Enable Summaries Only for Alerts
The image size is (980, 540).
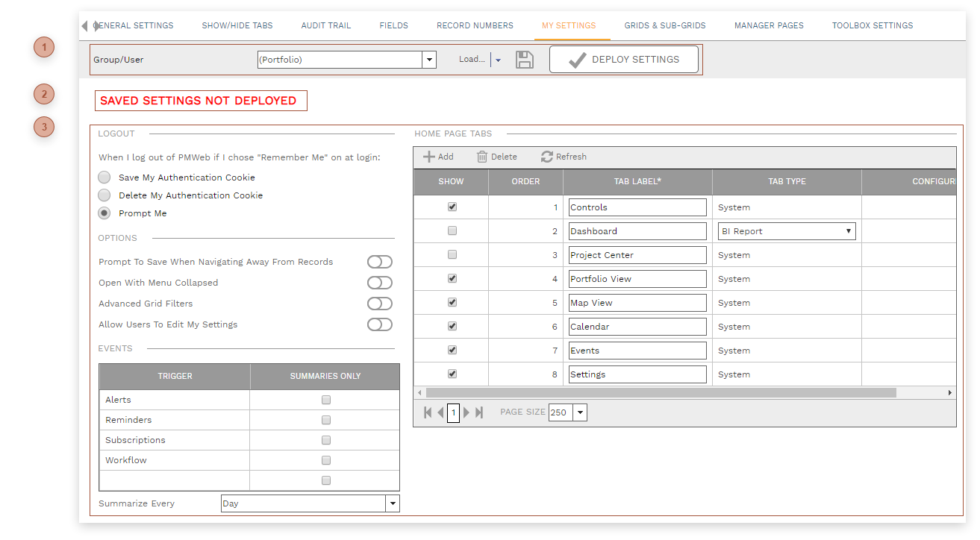point(325,400)
